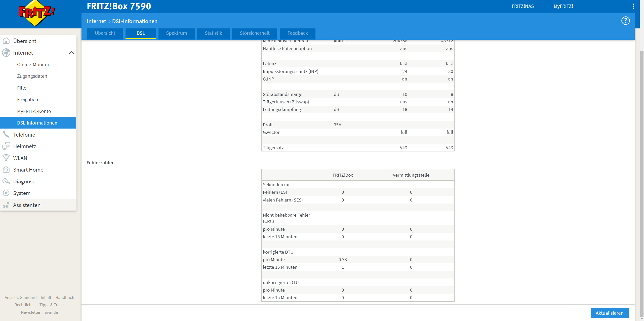644x321 pixels.
Task: Click the Trägertausch (Bitswap) row label
Action: [x=286, y=102]
